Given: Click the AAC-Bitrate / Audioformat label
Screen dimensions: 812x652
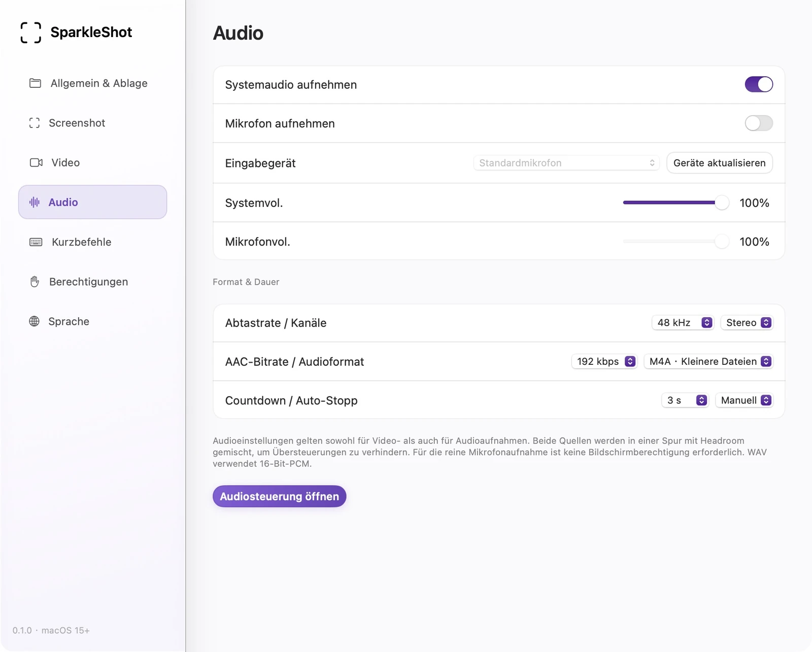Looking at the screenshot, I should coord(294,362).
